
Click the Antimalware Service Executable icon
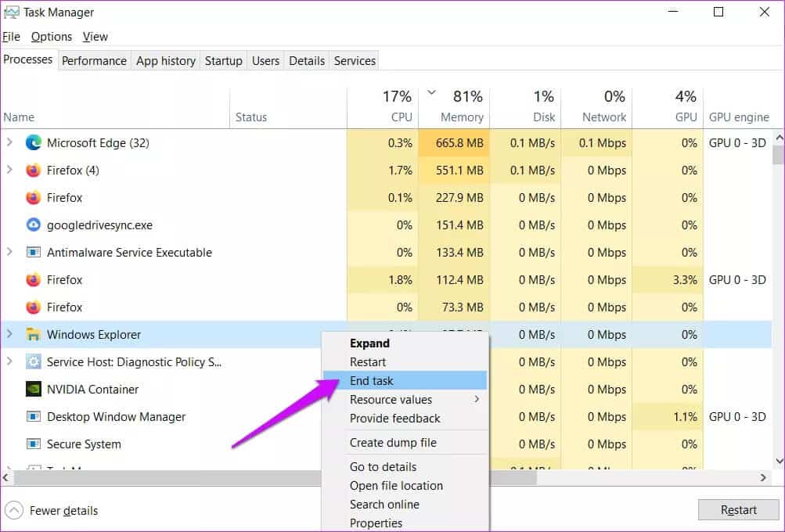coord(33,253)
